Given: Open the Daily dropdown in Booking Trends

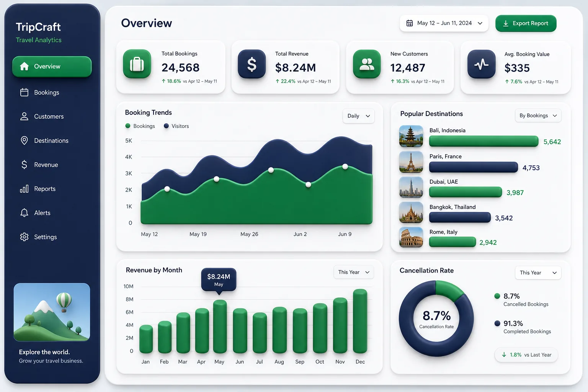Looking at the screenshot, I should [358, 116].
